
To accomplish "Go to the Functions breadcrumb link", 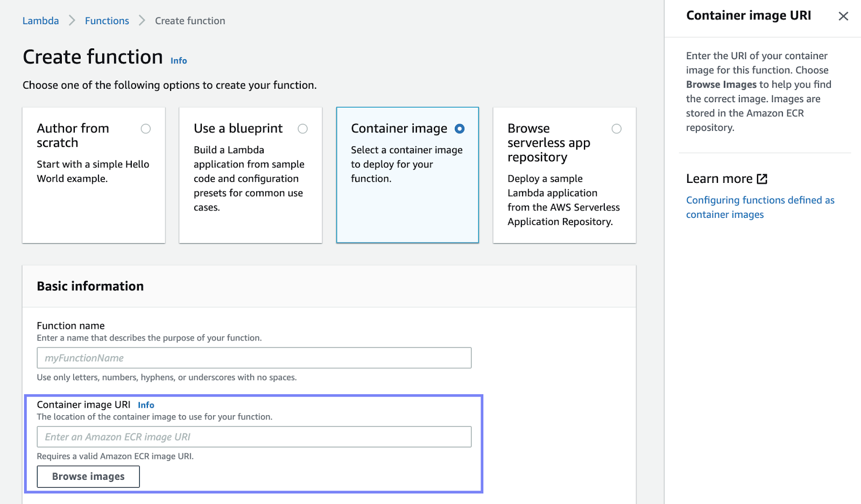I will pyautogui.click(x=107, y=21).
